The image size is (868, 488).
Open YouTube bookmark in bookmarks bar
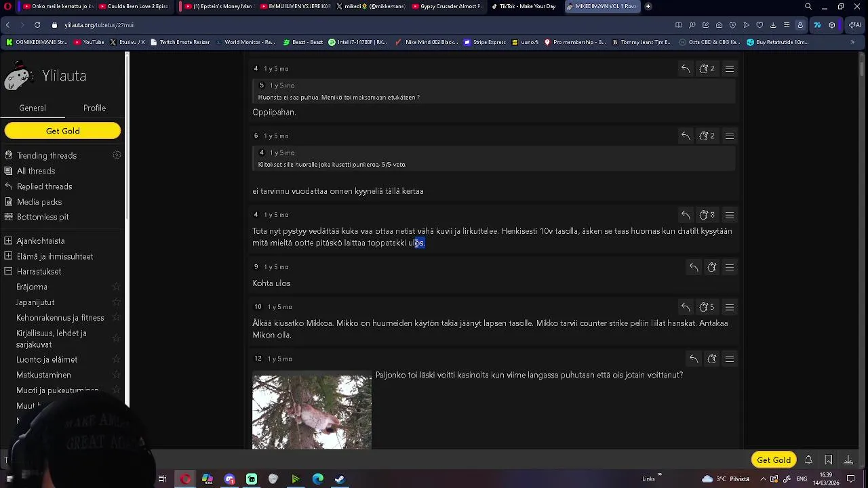pyautogui.click(x=89, y=42)
